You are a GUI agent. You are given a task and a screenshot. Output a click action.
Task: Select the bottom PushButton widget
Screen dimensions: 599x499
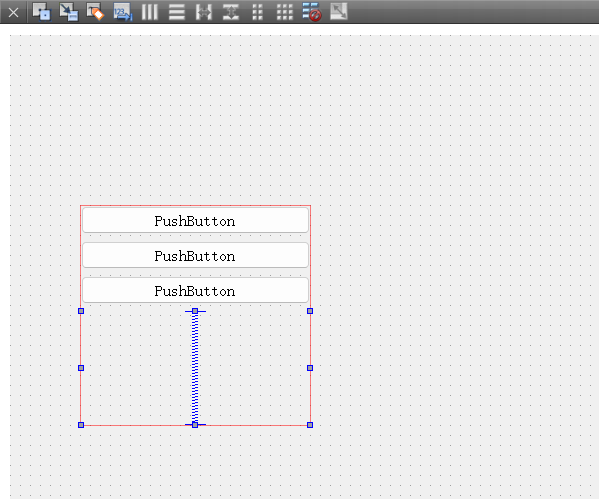(x=195, y=291)
